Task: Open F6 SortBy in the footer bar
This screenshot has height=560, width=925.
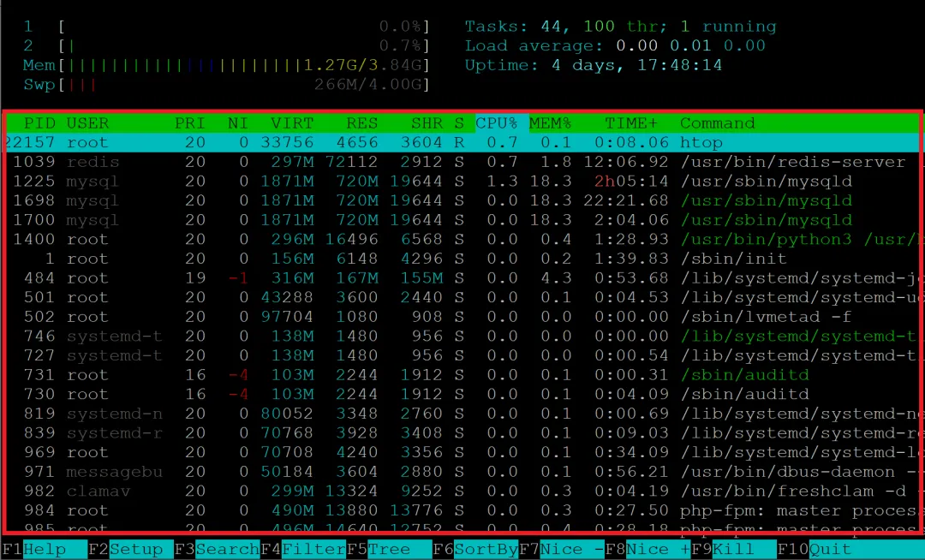Action: (x=475, y=550)
